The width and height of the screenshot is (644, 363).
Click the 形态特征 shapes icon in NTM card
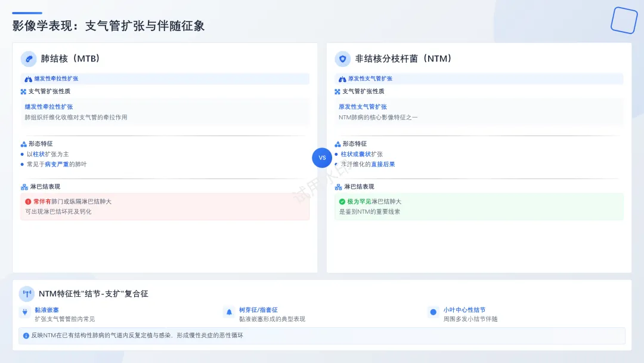tap(338, 144)
